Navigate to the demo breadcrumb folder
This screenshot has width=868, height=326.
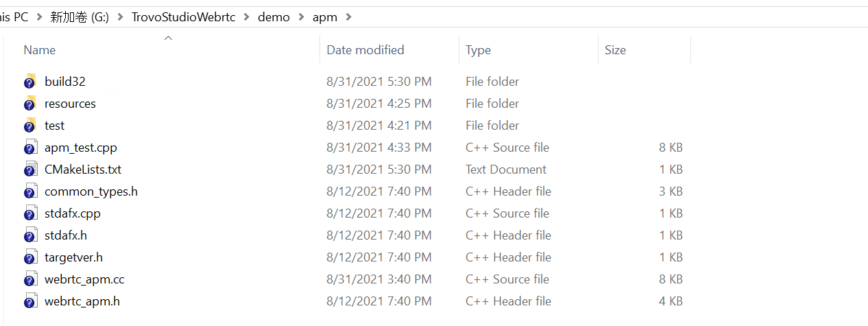click(x=274, y=17)
